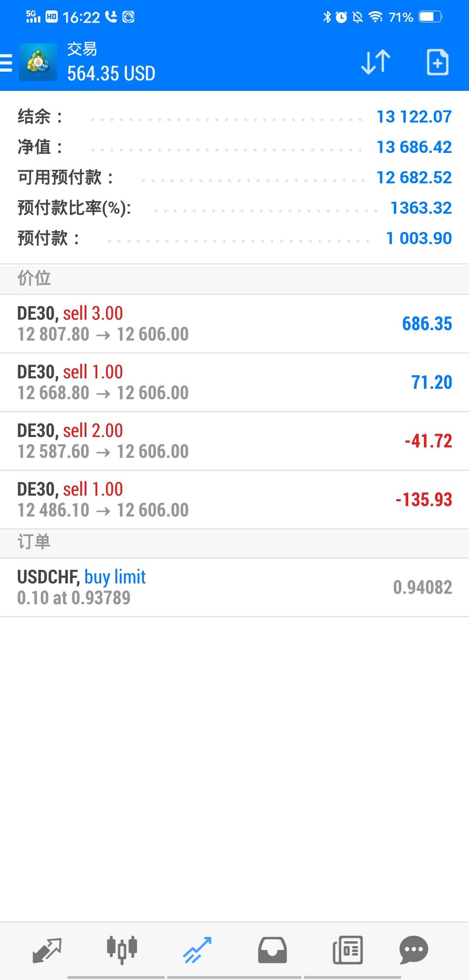Sort trades with the up-down arrows icon

click(x=376, y=62)
